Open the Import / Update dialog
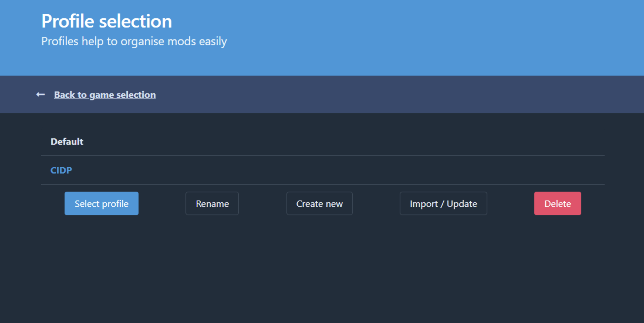 (x=443, y=203)
